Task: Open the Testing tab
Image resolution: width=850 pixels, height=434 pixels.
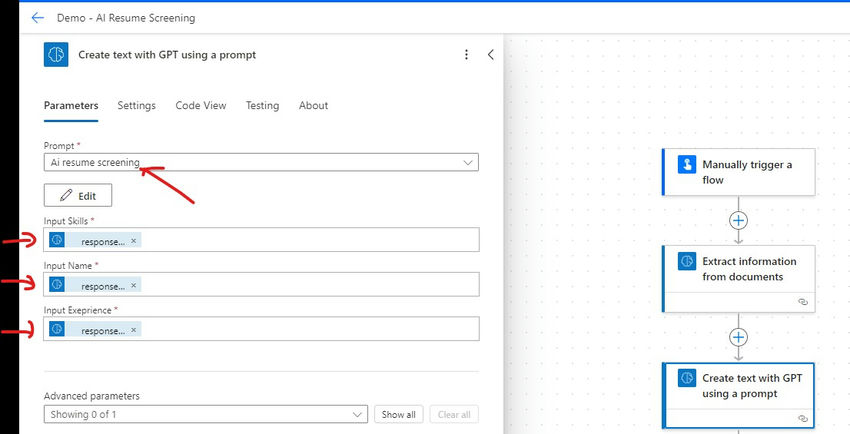Action: pyautogui.click(x=262, y=106)
